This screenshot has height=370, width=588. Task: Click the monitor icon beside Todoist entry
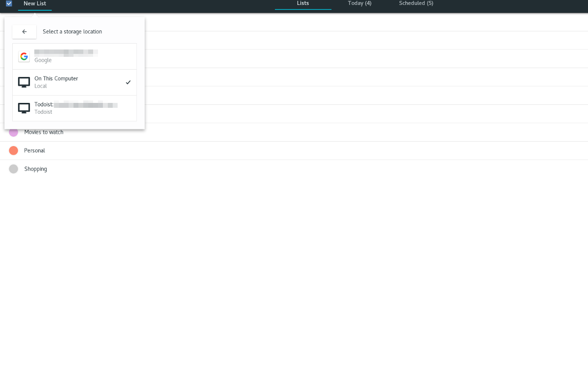(x=24, y=108)
